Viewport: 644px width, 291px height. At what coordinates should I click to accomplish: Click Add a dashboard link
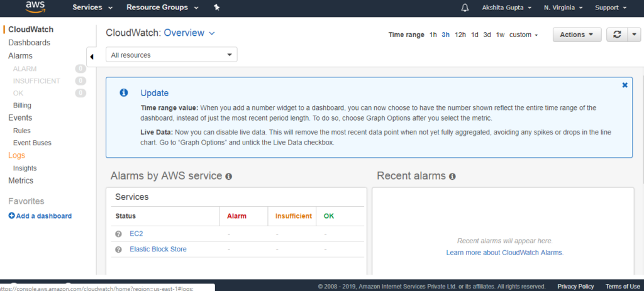coord(40,216)
